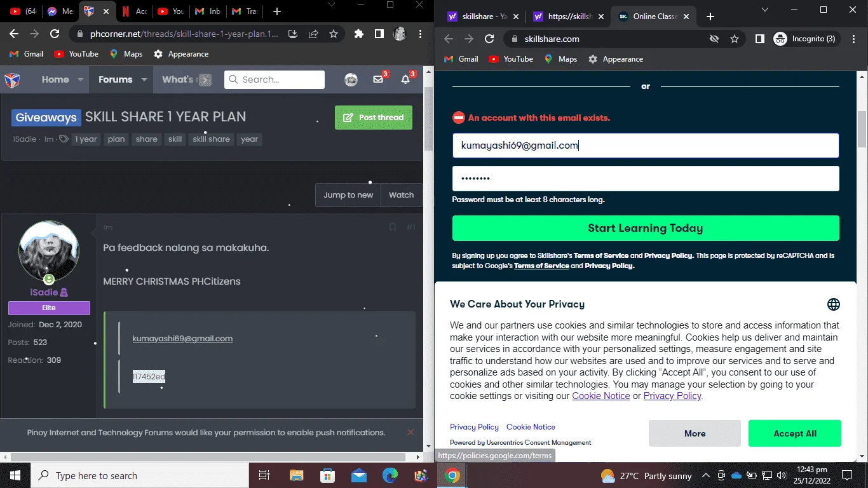Screen dimensions: 868x488
Task: Open new tab in Skillshare window
Action: click(710, 17)
